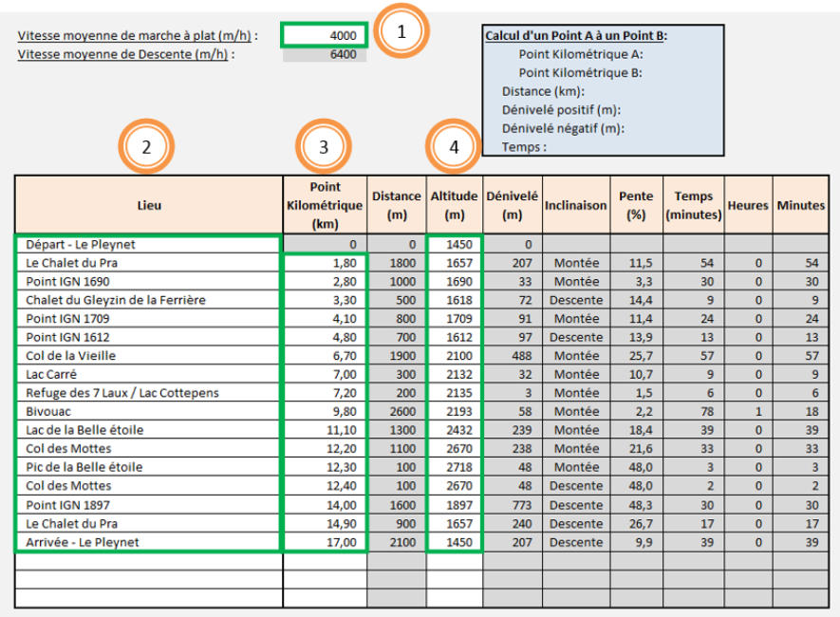Click the 'Lac de la Belle étoile' cell
Image resolution: width=840 pixels, height=617 pixels.
click(x=148, y=430)
